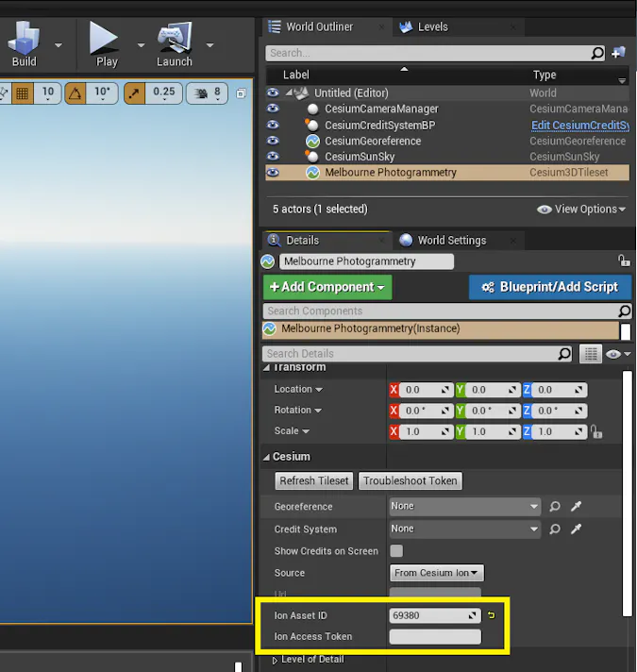
Task: Click the Blueprint/Add Script button
Action: (549, 287)
